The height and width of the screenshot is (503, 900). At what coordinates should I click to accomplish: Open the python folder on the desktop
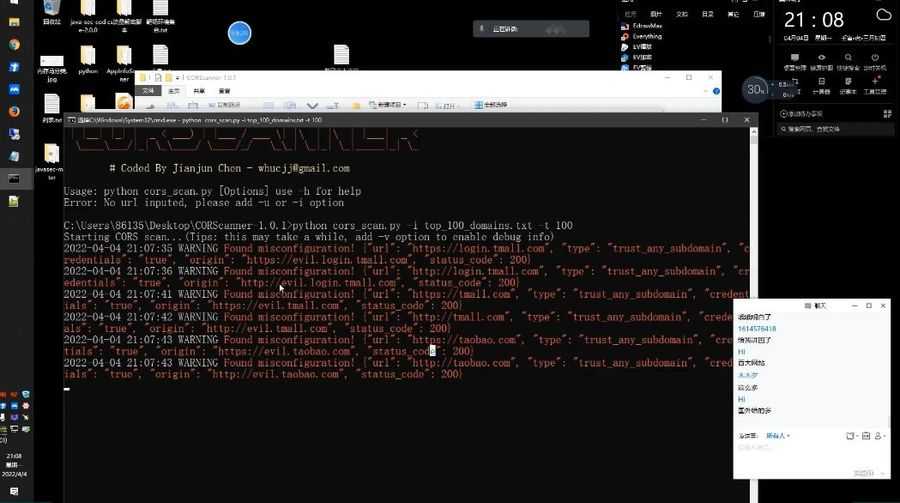pyautogui.click(x=88, y=60)
